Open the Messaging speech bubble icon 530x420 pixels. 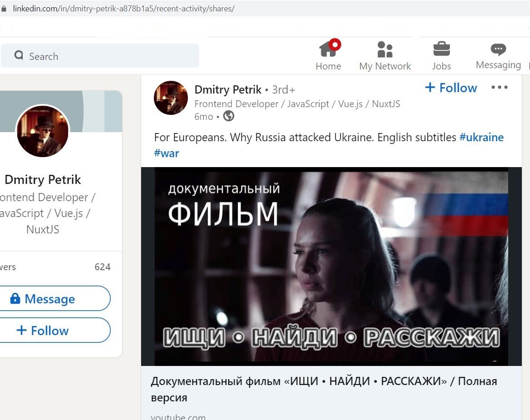(498, 49)
